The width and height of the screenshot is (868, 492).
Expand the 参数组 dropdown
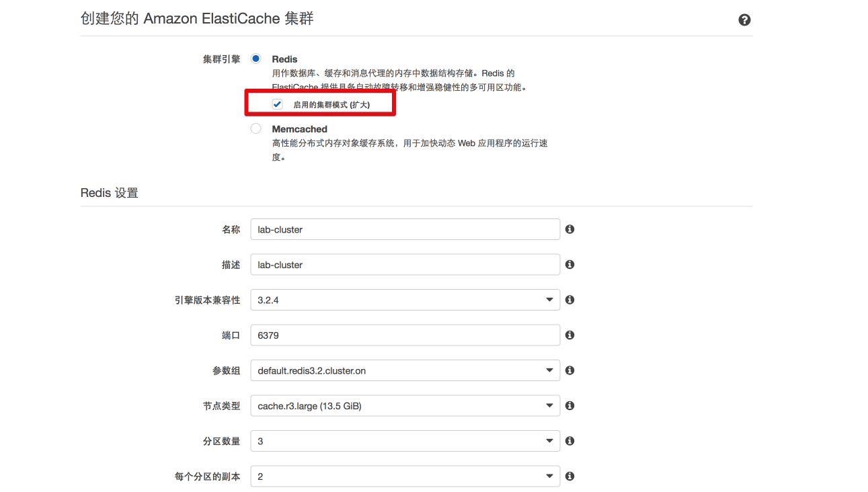click(405, 370)
